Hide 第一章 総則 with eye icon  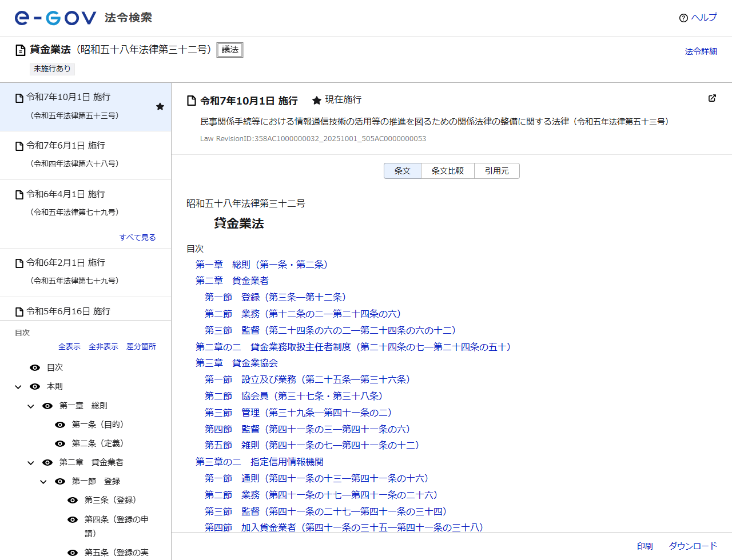47,406
